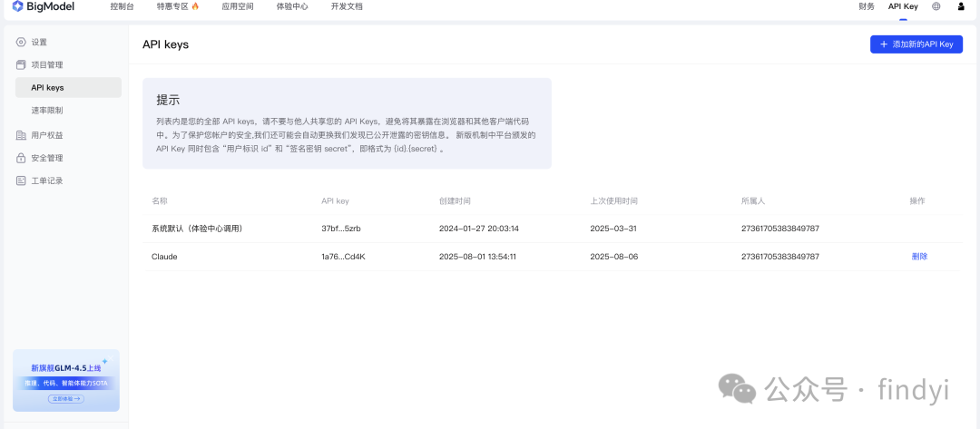
Task: Open 特惠专区 in top navigation
Action: tap(172, 7)
